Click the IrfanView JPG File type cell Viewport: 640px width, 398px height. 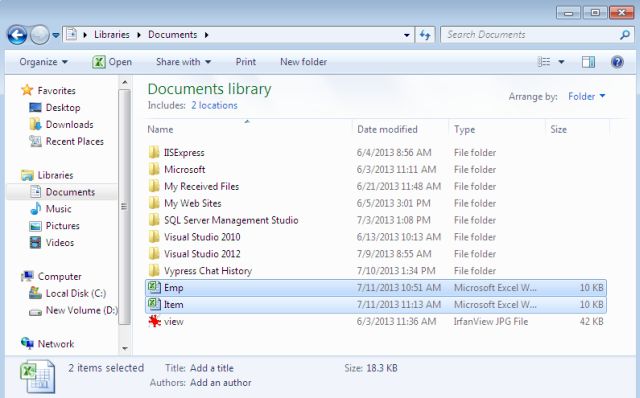tap(491, 322)
